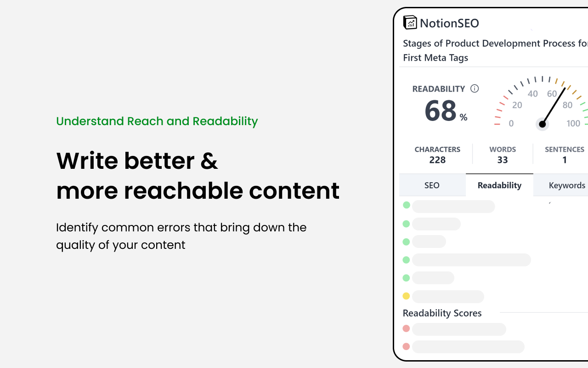Viewport: 588px width, 368px height.
Task: Expand the longest readability check row
Action: point(471,259)
